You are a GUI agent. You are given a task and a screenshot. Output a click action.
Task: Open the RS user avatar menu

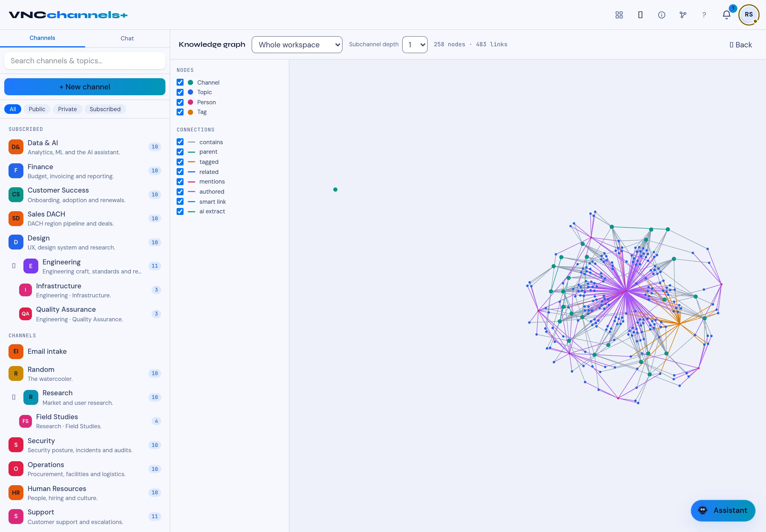(749, 15)
